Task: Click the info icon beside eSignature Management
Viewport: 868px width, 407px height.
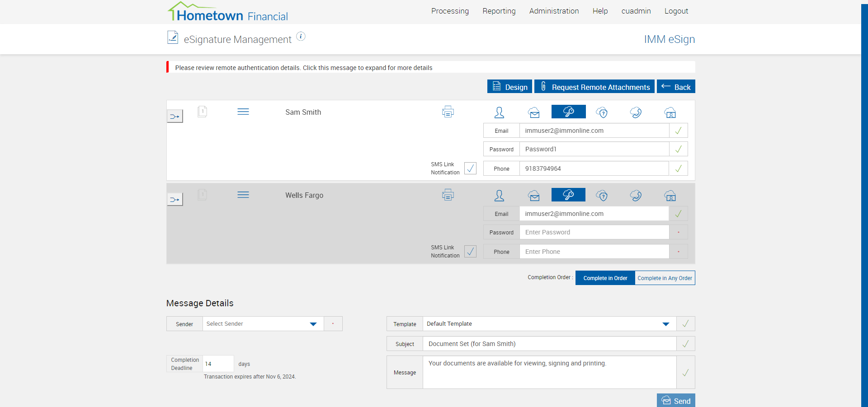Action: click(x=301, y=37)
